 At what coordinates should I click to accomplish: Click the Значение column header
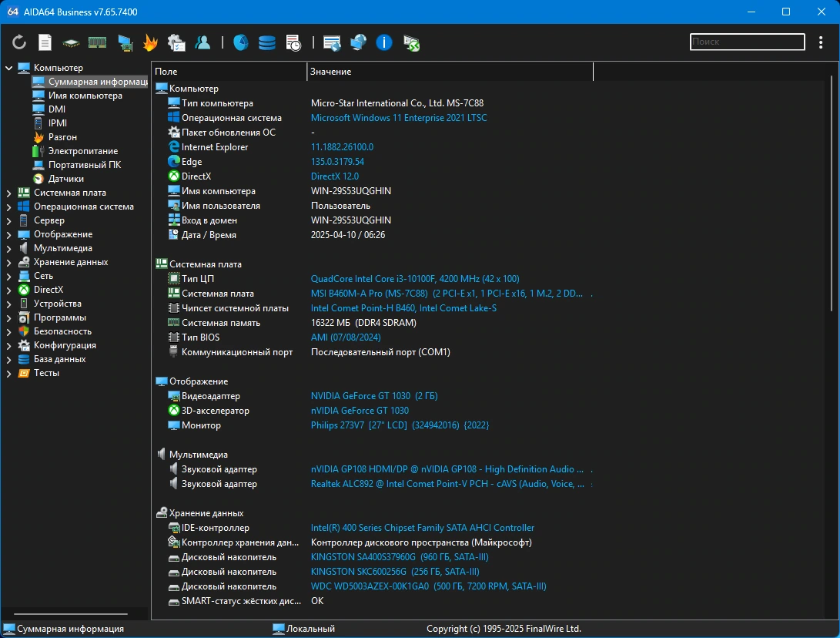point(450,72)
